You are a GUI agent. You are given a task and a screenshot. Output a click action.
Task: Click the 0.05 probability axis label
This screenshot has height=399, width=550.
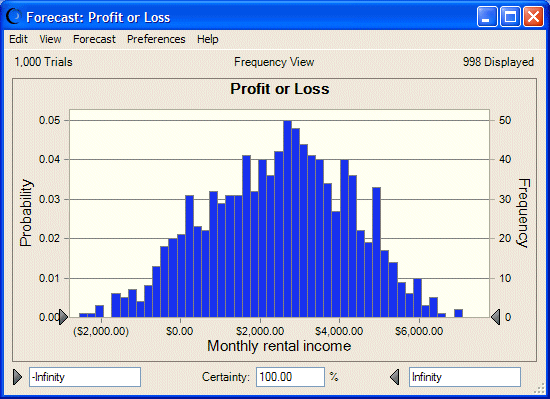click(49, 120)
